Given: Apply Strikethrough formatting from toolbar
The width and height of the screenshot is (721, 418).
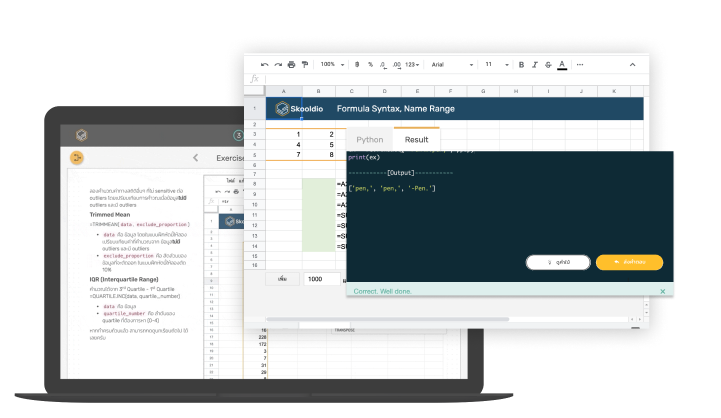Looking at the screenshot, I should point(549,64).
